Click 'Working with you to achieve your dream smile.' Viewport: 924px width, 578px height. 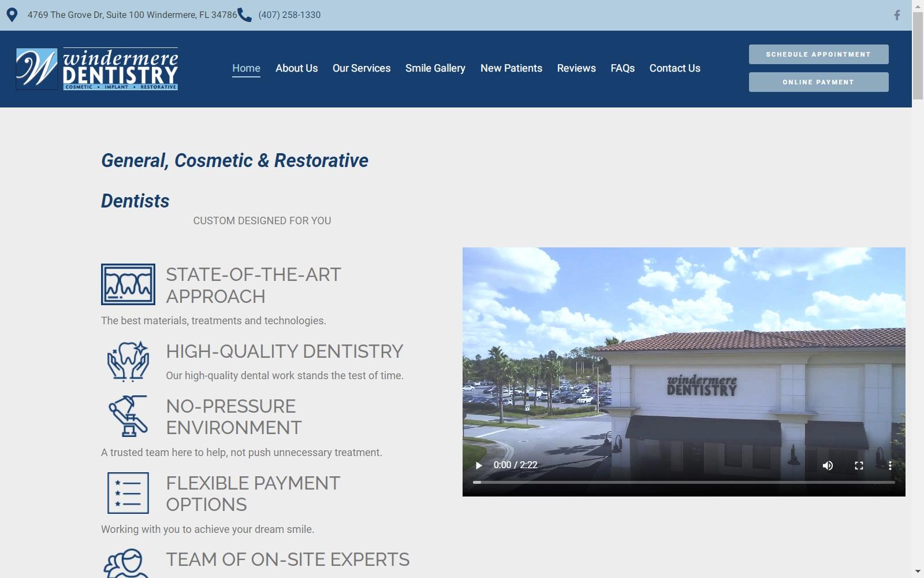tap(207, 529)
